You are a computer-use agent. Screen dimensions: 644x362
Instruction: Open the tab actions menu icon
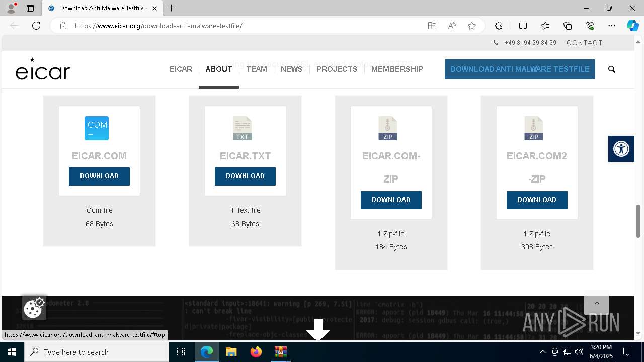pos(30,8)
